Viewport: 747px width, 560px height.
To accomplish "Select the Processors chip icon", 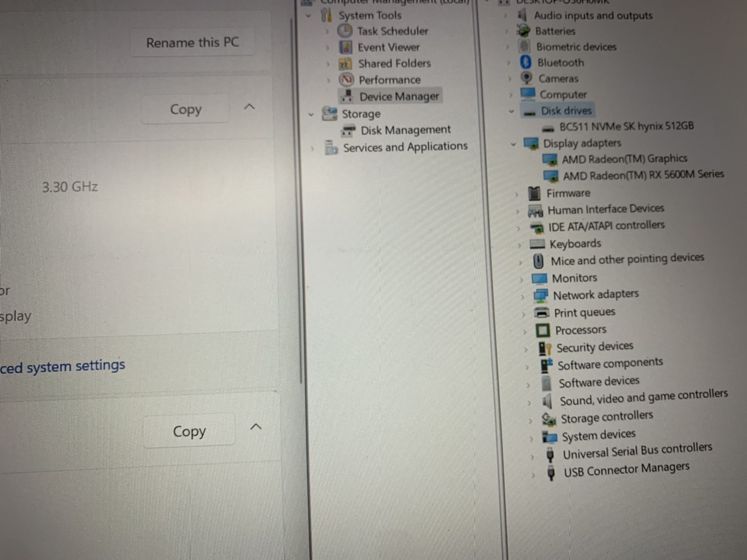I will coord(542,331).
